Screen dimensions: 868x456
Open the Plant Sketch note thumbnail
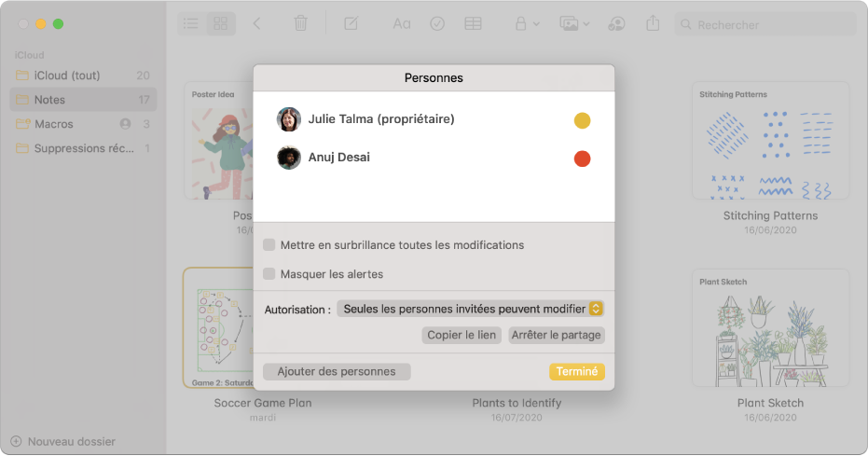tap(770, 327)
